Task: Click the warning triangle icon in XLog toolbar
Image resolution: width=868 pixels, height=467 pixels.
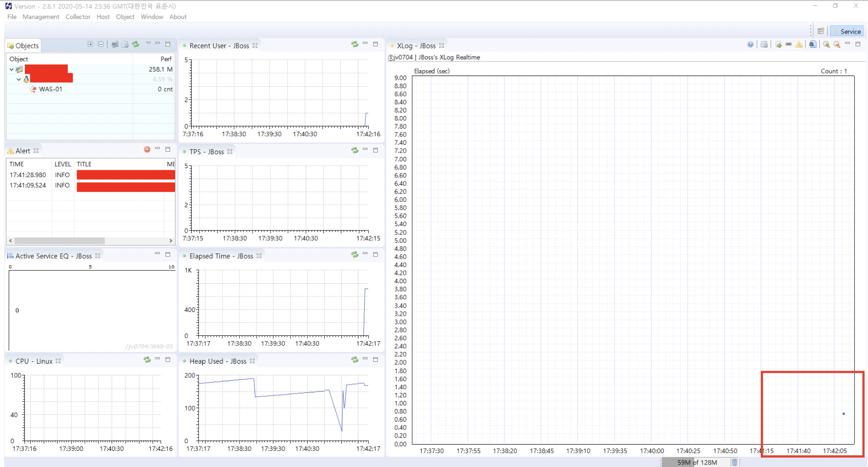Action: pos(799,44)
